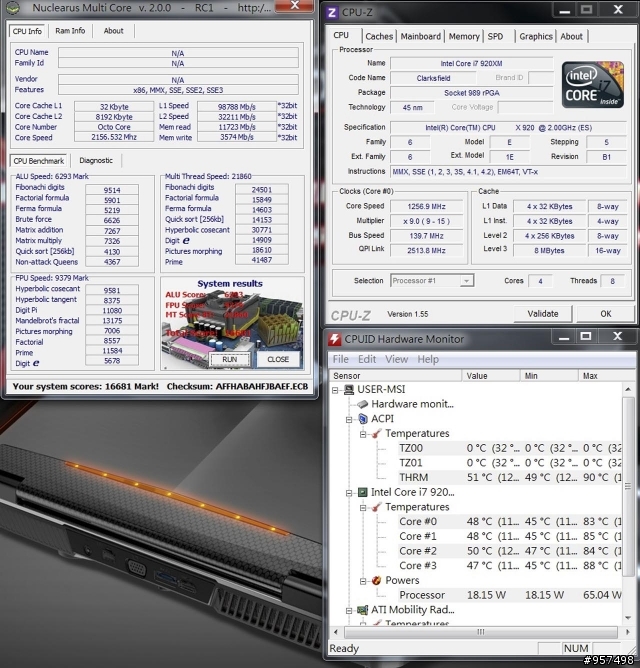Open the Processor #1 selection dropdown
The width and height of the screenshot is (640, 668).
(x=467, y=281)
